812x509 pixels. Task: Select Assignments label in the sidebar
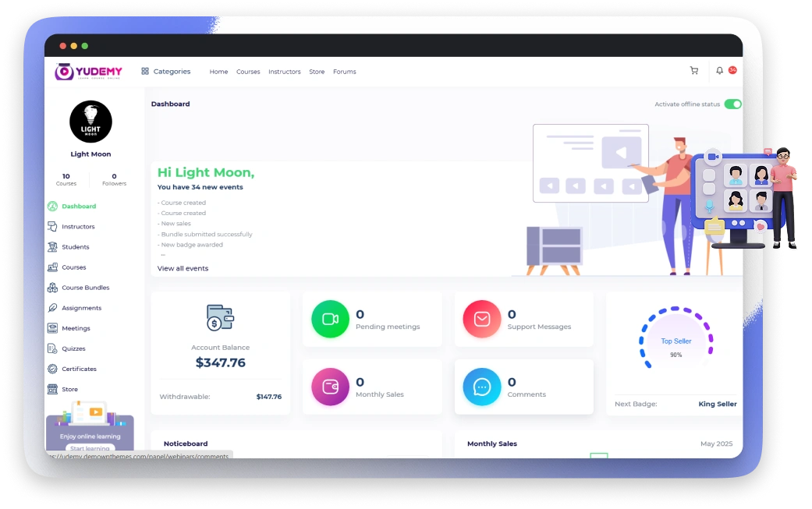[x=82, y=308]
